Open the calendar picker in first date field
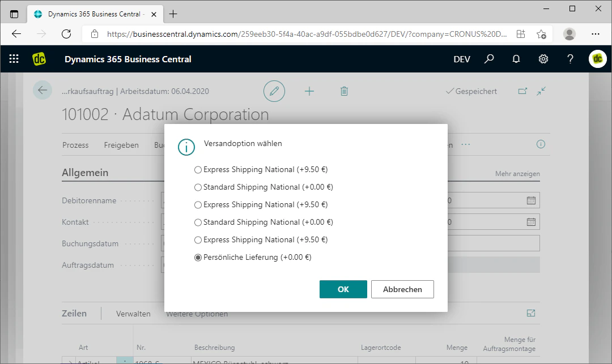 (531, 200)
